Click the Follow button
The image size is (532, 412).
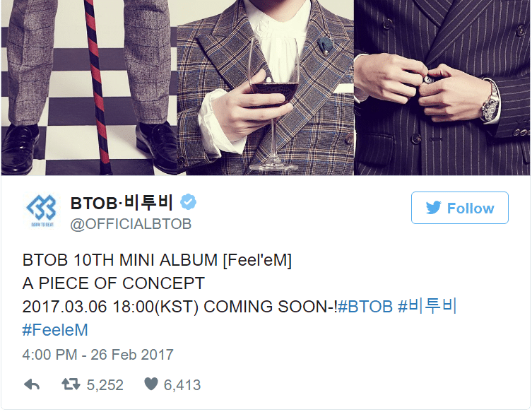click(460, 208)
